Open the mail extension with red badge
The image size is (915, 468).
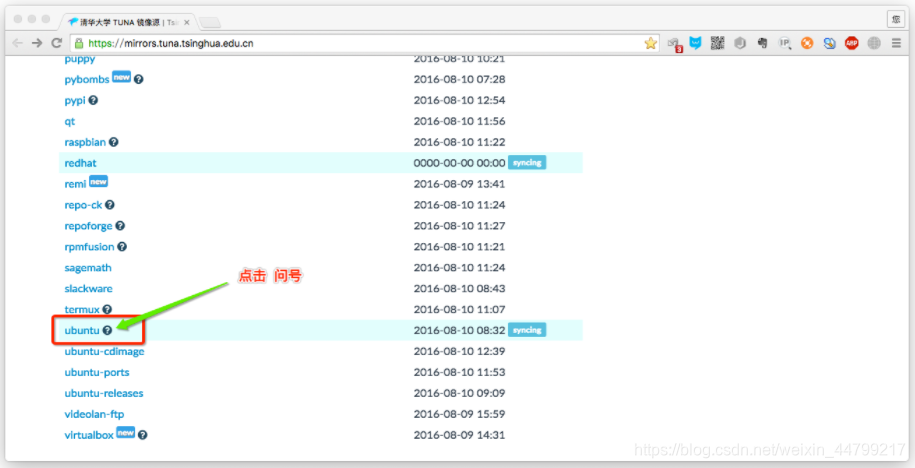click(x=675, y=44)
